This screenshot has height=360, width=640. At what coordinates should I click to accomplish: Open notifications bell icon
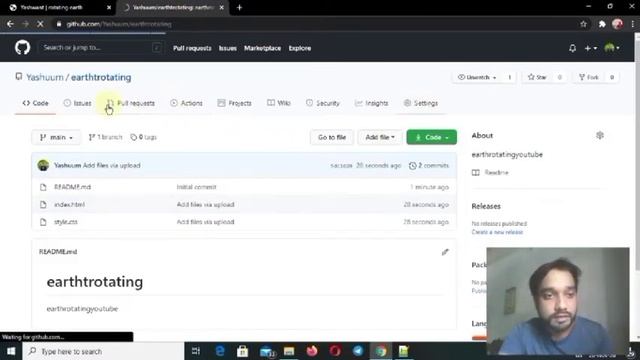(x=572, y=48)
